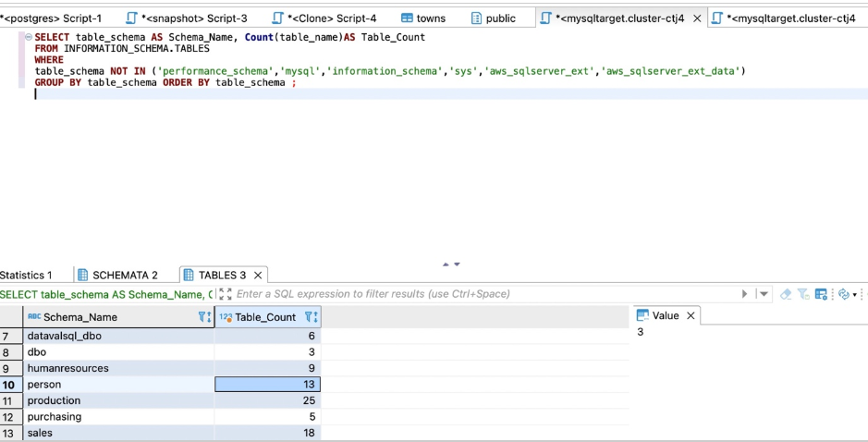Screen dimensions: 868x442
Task: Open the <Clone> Script-4 tab
Action: tap(324, 18)
